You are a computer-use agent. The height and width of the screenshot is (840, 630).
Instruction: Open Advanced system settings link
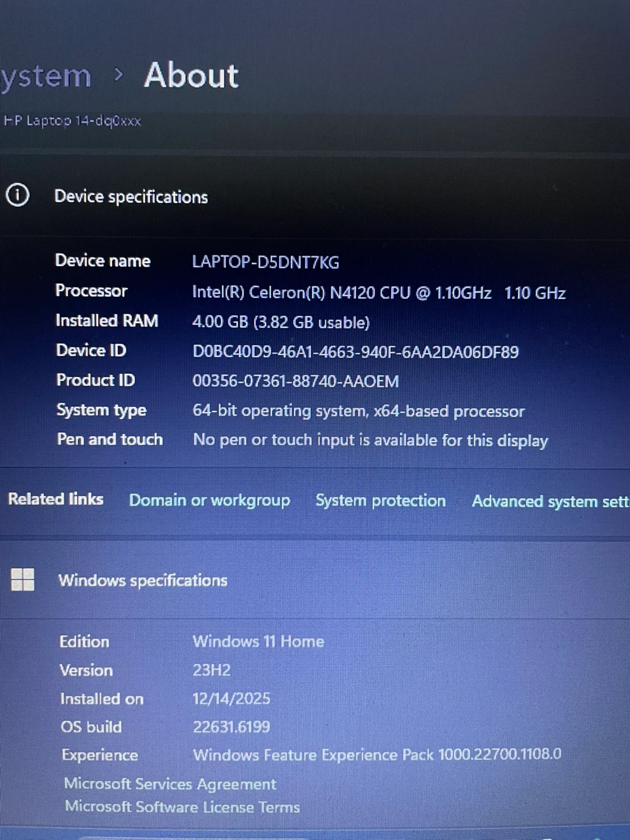pos(550,502)
